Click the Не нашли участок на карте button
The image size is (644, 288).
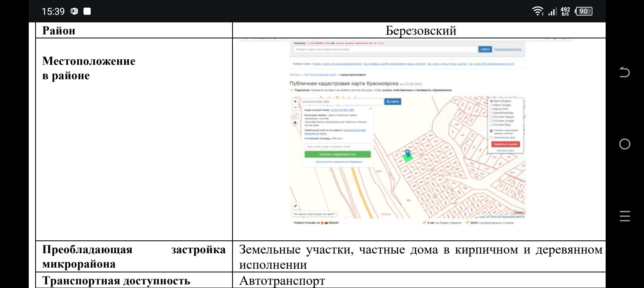314,214
